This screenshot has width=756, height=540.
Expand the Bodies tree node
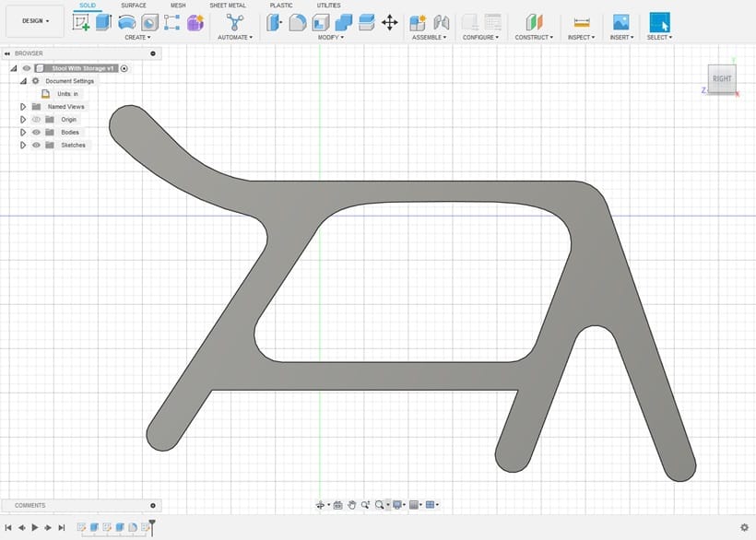(x=22, y=132)
